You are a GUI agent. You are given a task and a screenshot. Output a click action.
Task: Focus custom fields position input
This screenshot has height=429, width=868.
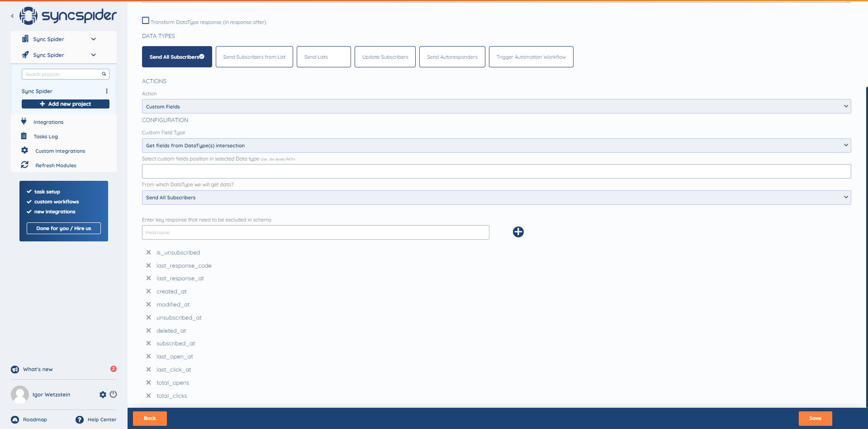tap(496, 171)
